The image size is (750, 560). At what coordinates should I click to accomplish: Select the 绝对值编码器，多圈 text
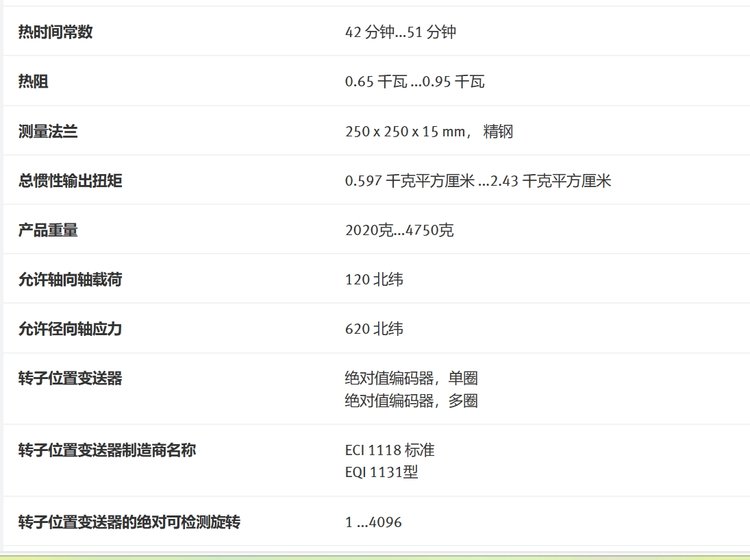point(411,401)
